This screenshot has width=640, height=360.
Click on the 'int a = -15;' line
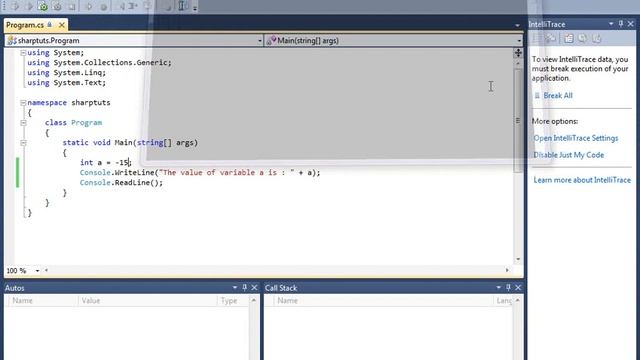pyautogui.click(x=106, y=162)
